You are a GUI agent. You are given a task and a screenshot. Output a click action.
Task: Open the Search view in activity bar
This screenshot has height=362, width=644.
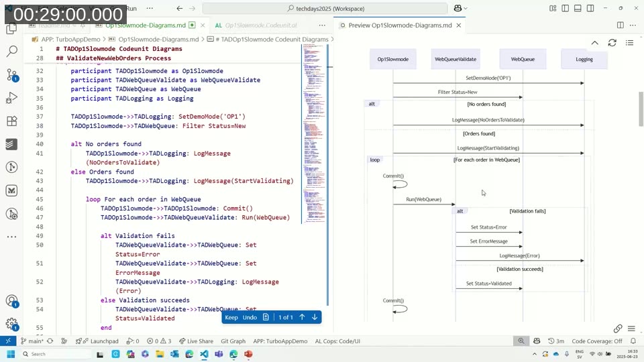tap(12, 52)
